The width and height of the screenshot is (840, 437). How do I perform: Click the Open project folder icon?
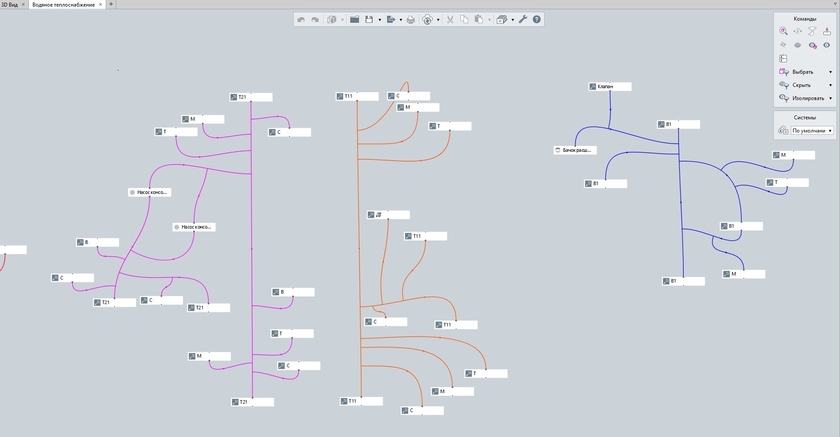(354, 19)
